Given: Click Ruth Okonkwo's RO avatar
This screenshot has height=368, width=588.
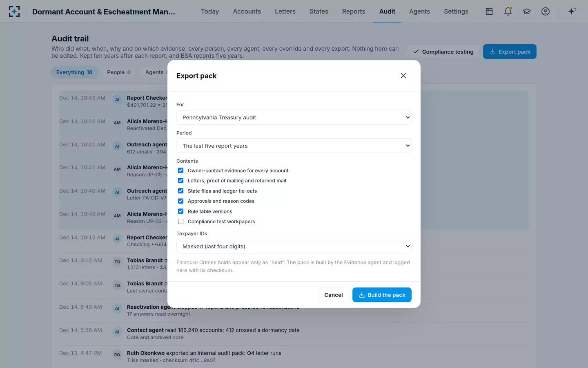Looking at the screenshot, I should (x=117, y=355).
